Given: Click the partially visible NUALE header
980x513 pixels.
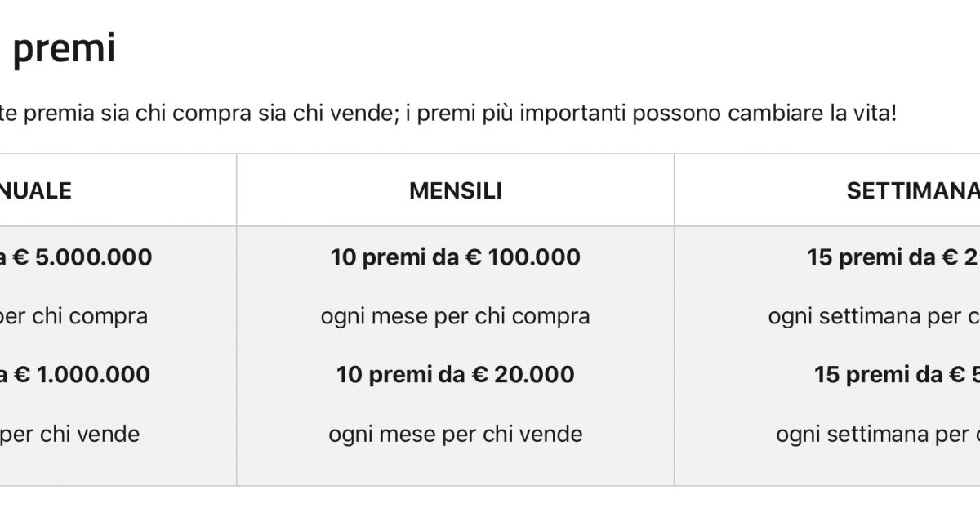Looking at the screenshot, I should point(36,190).
